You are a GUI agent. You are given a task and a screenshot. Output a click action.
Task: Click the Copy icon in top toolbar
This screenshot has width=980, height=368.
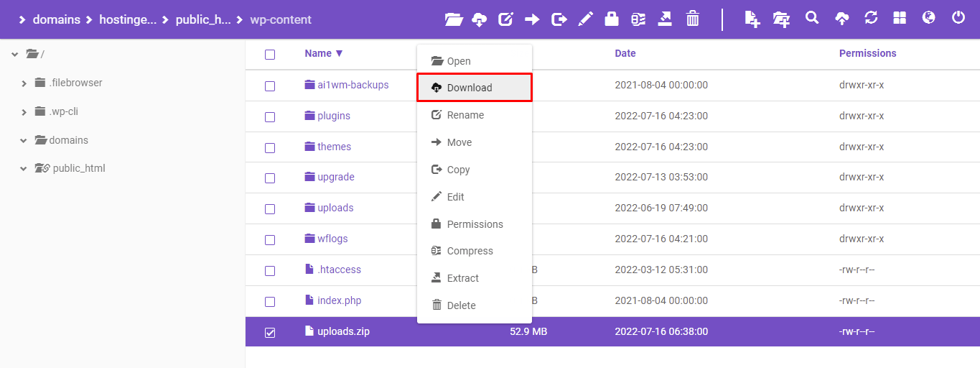559,19
